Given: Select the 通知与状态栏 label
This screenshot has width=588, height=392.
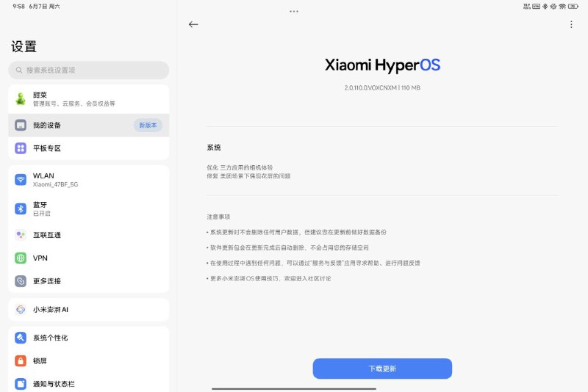Looking at the screenshot, I should 54,384.
